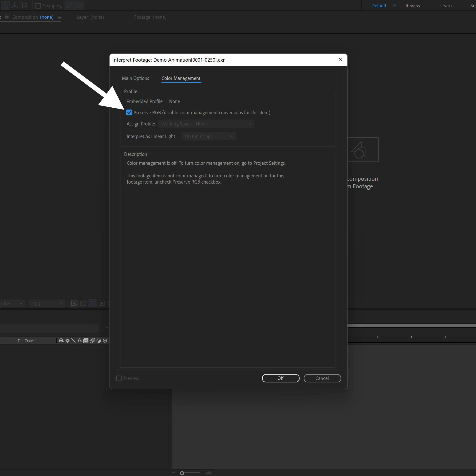Switch to the Main Options tab
Viewport: 476px width, 476px height.
[x=135, y=78]
